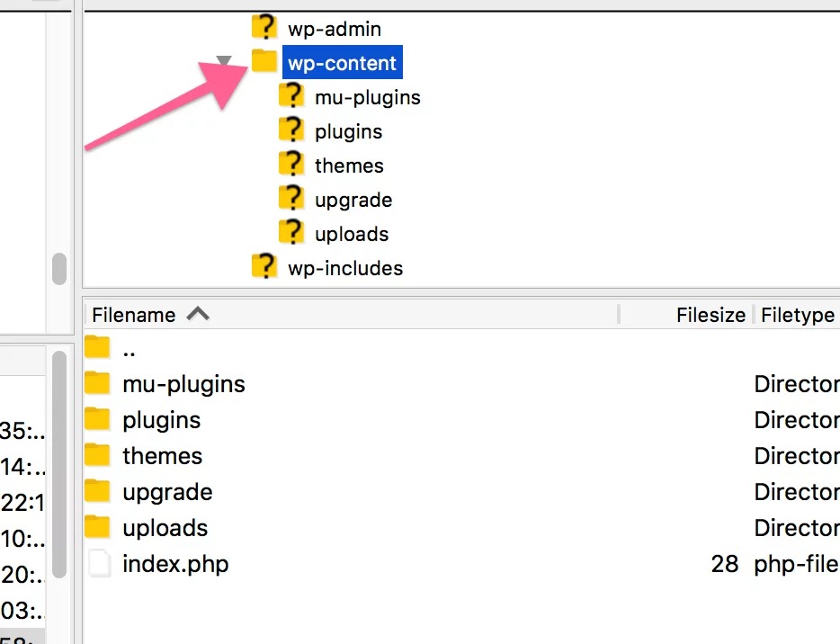Select uploads entry in directory tree
840x644 pixels.
[x=352, y=234]
